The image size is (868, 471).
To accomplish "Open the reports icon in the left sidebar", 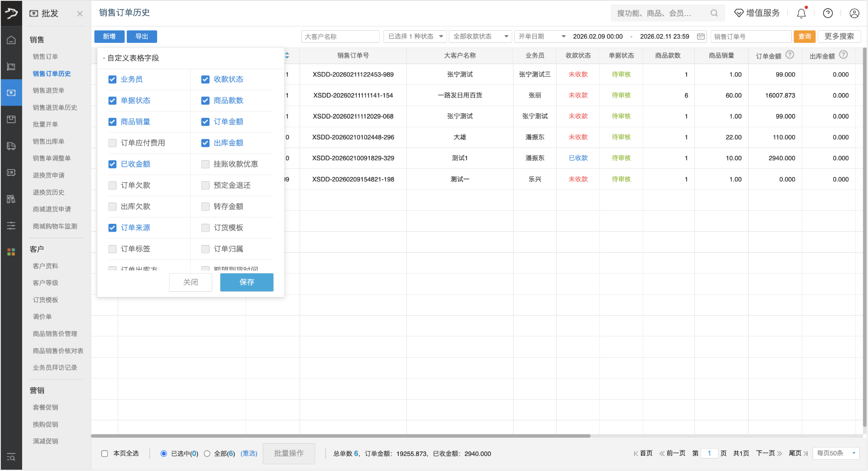I will (x=11, y=199).
